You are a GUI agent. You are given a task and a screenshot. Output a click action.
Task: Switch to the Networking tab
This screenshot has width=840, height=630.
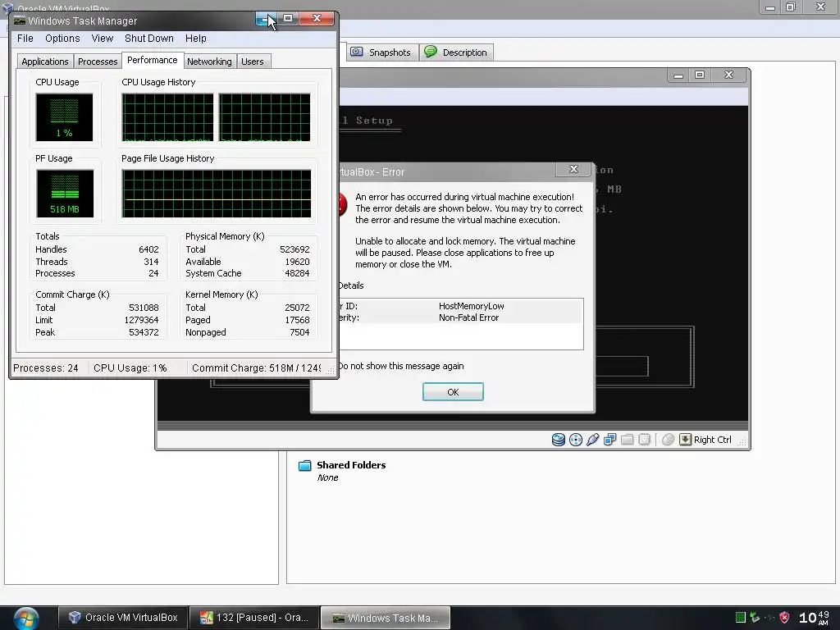point(209,62)
